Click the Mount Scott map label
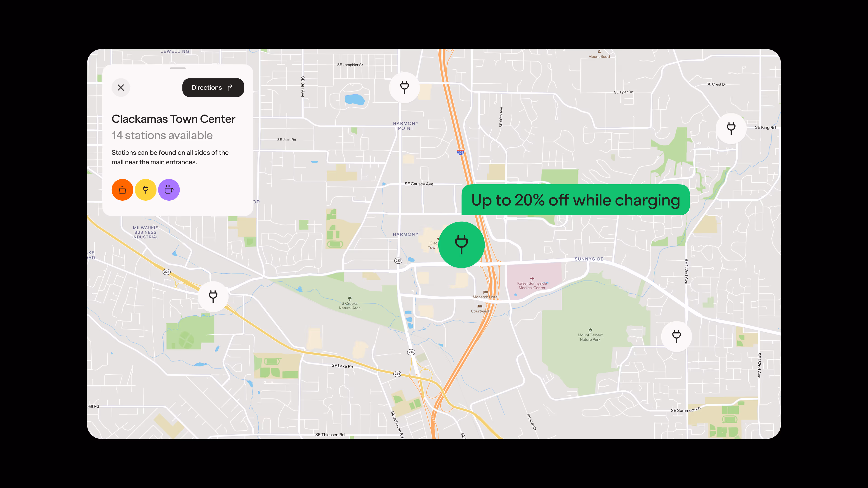The height and width of the screenshot is (488, 868). (599, 56)
